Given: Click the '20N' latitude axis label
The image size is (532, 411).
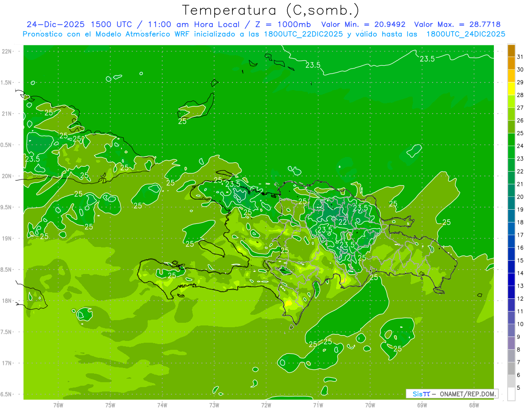Looking at the screenshot, I should [7, 176].
